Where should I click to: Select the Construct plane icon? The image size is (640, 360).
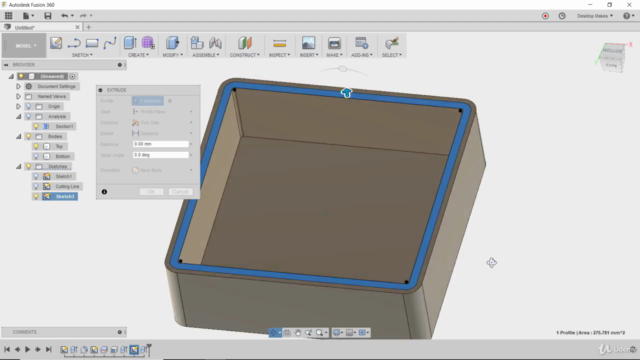[245, 43]
